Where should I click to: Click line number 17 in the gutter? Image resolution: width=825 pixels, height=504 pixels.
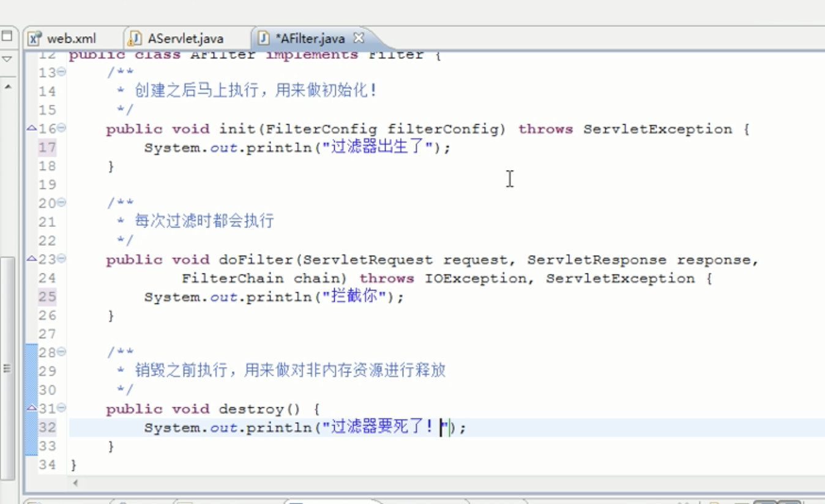(47, 147)
